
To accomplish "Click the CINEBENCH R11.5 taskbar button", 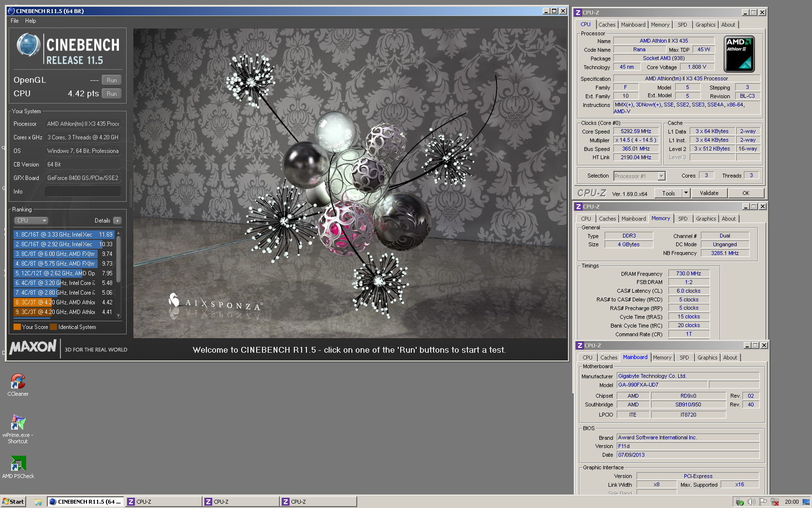I will point(85,502).
